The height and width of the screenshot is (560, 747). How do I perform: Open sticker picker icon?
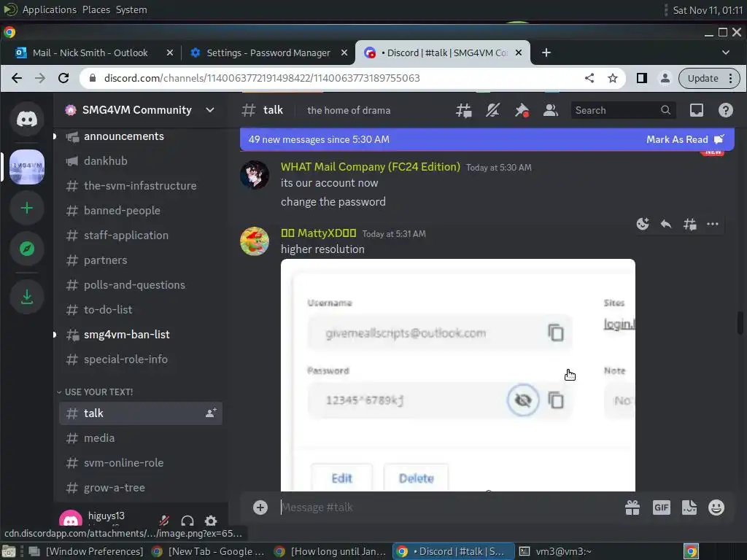689,507
